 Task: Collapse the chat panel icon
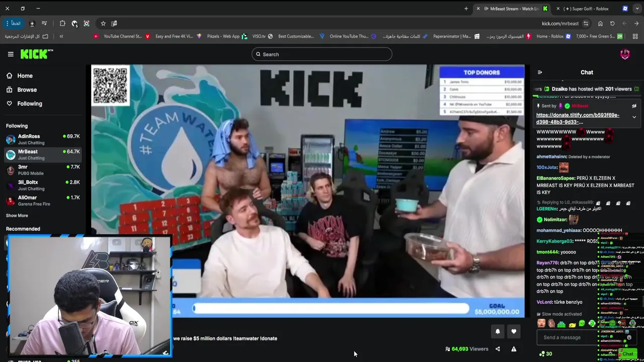pyautogui.click(x=540, y=72)
